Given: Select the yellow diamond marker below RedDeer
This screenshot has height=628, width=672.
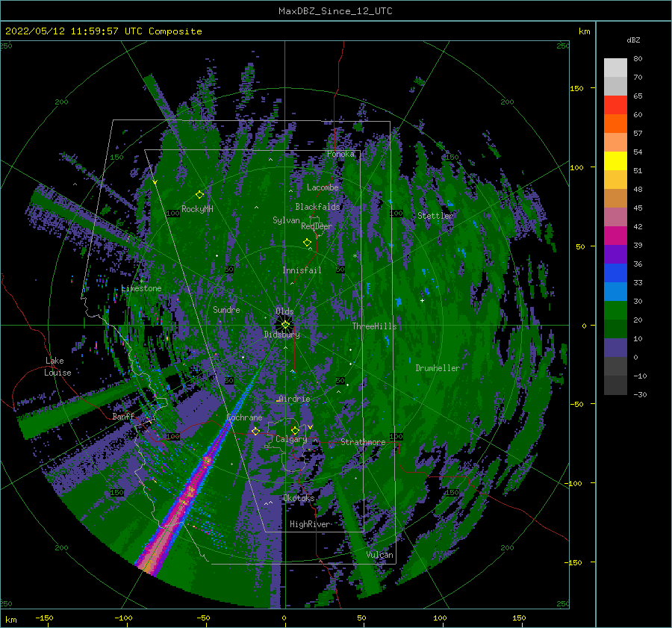Looking at the screenshot, I should click(308, 243).
